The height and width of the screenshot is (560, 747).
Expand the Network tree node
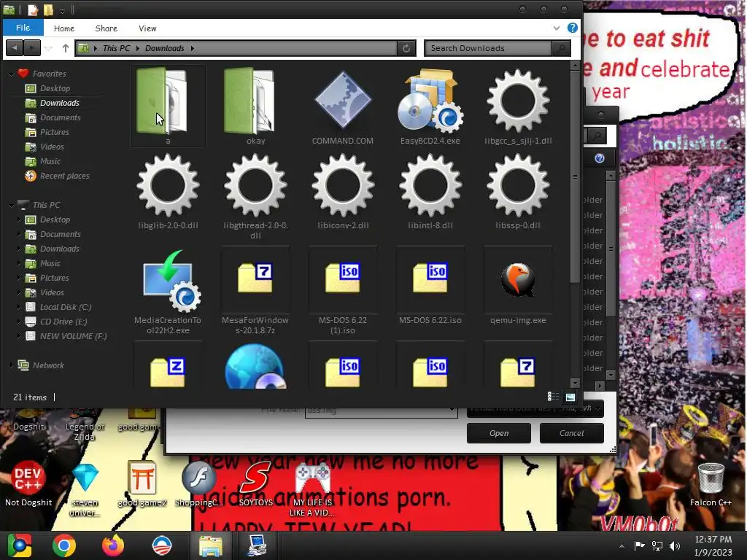pyautogui.click(x=10, y=365)
